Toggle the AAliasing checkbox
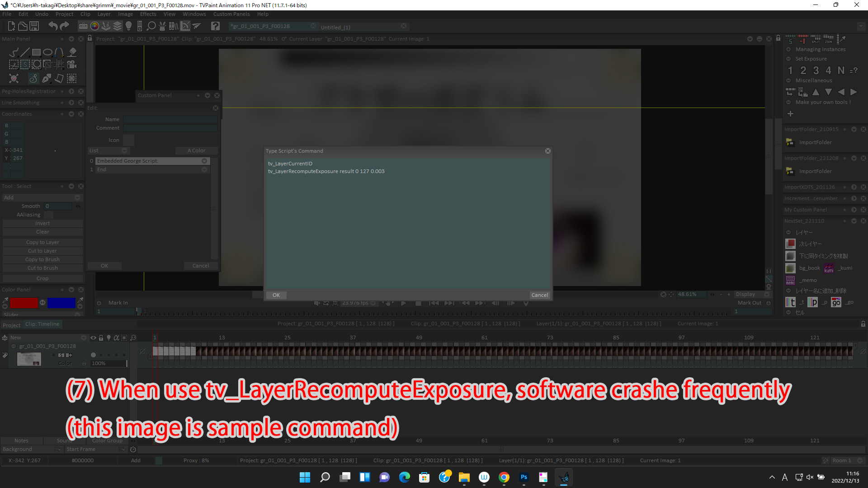 click(49, 215)
